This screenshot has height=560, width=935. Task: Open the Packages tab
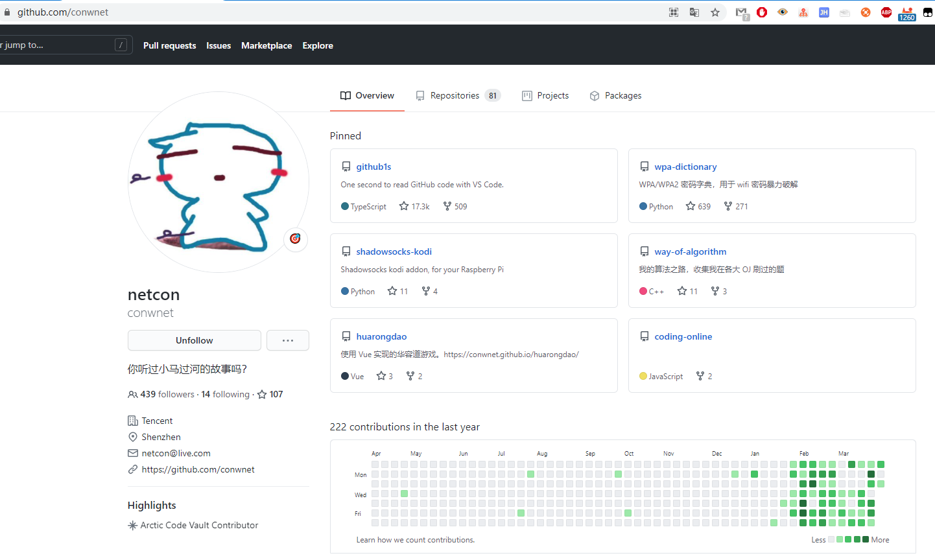(x=615, y=95)
